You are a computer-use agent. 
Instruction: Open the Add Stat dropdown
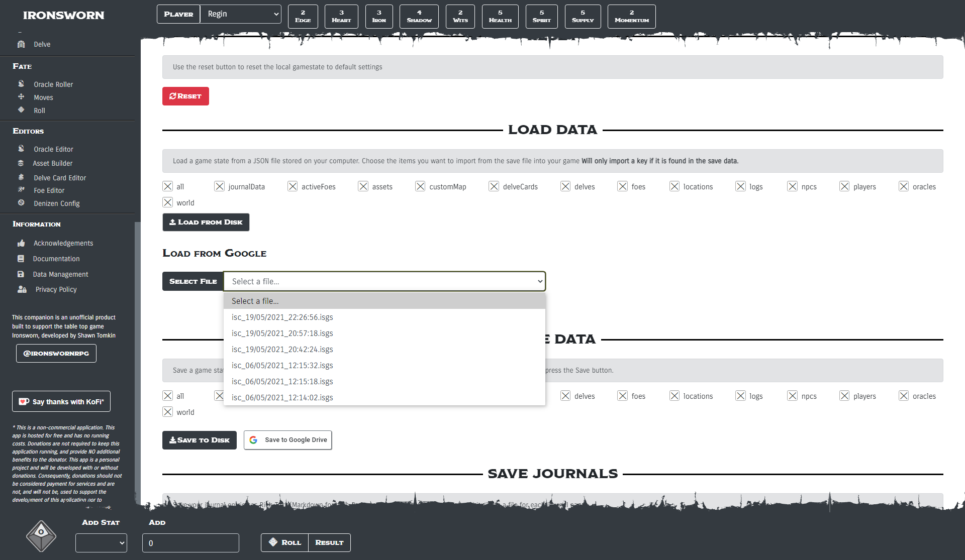point(101,543)
